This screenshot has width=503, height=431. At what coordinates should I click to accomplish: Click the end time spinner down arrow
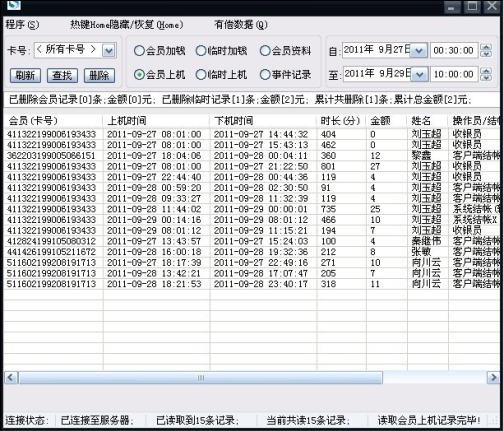click(x=486, y=78)
